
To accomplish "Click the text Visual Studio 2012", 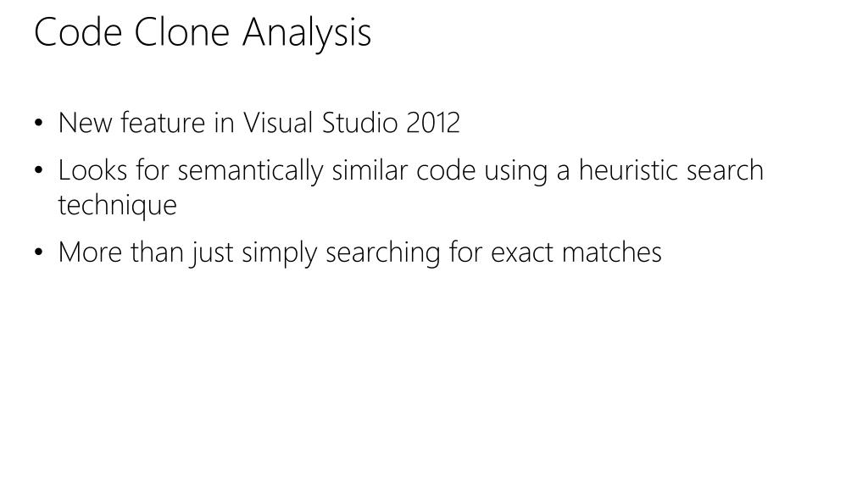I will point(352,122).
